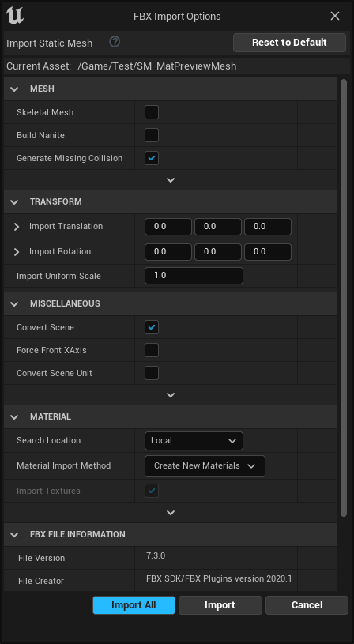Toggle the Force Front XAxis checkbox
The image size is (354, 644).
pyautogui.click(x=152, y=350)
